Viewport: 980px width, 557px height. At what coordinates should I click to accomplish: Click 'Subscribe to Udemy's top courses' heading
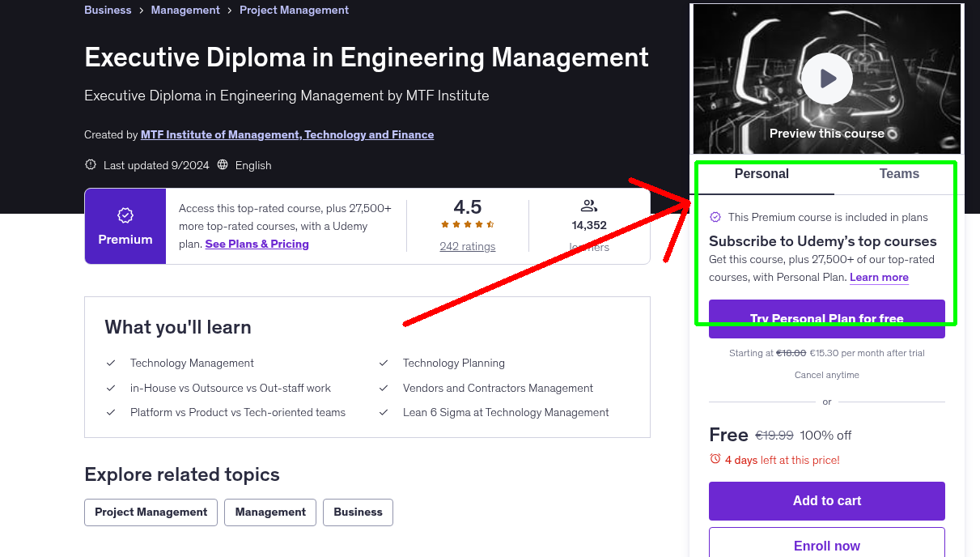(823, 241)
